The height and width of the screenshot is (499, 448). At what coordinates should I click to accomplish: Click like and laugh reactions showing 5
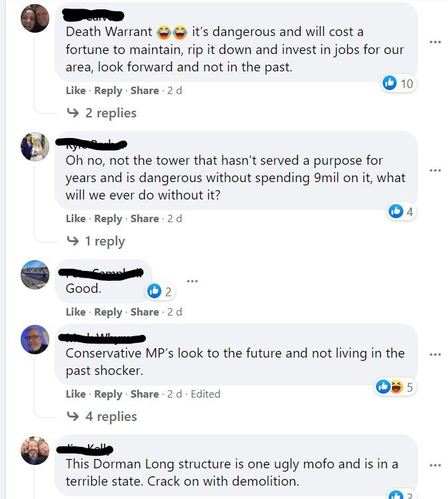coord(395,387)
